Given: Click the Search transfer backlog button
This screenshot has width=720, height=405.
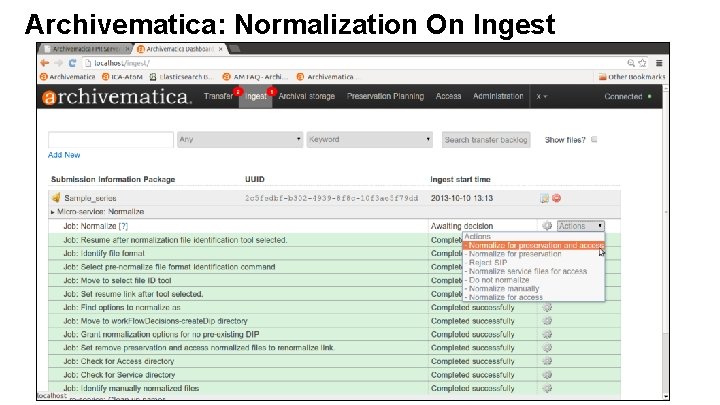Looking at the screenshot, I should click(486, 140).
